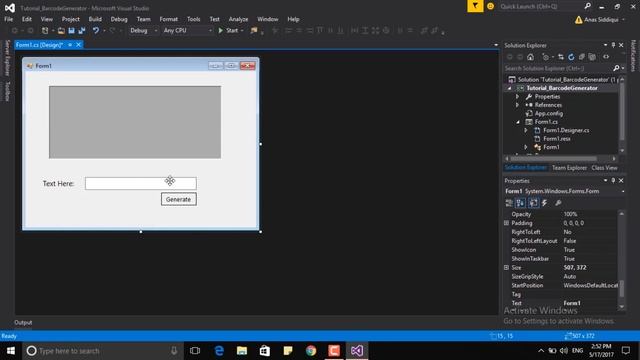Click the New Project toolbar icon
The image size is (640, 360).
click(45, 31)
